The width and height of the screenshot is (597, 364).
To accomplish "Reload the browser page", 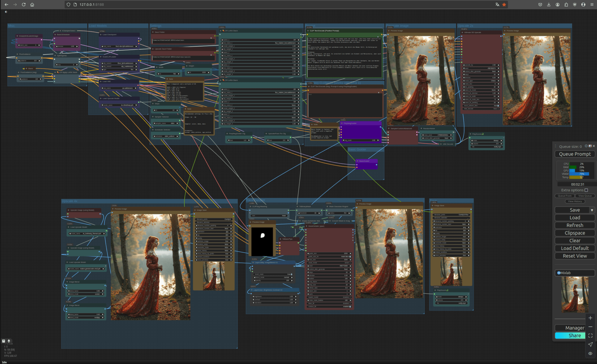I will (24, 5).
